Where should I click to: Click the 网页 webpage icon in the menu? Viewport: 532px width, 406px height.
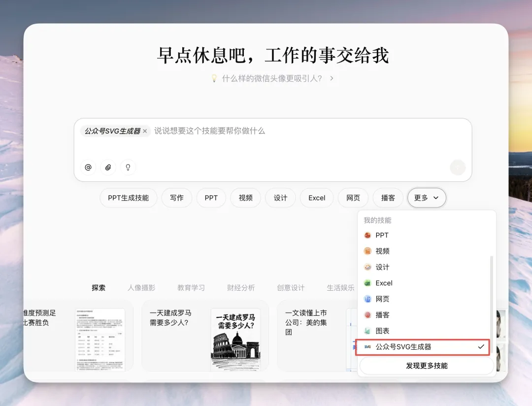pos(367,299)
